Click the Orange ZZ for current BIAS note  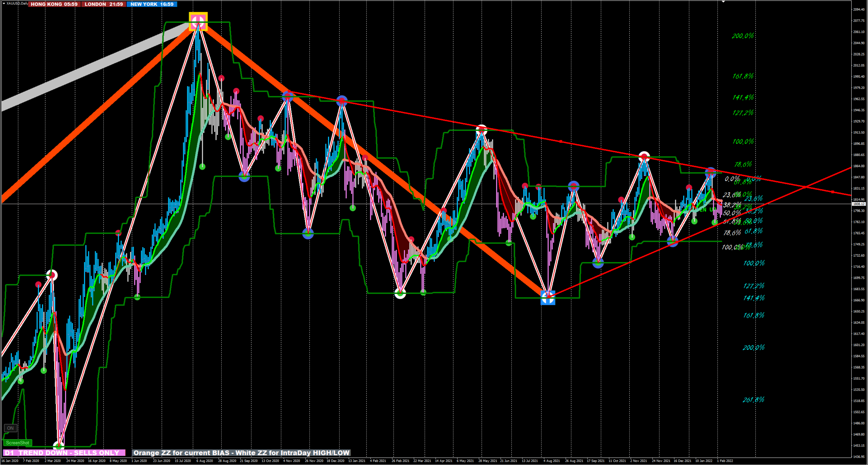click(241, 453)
